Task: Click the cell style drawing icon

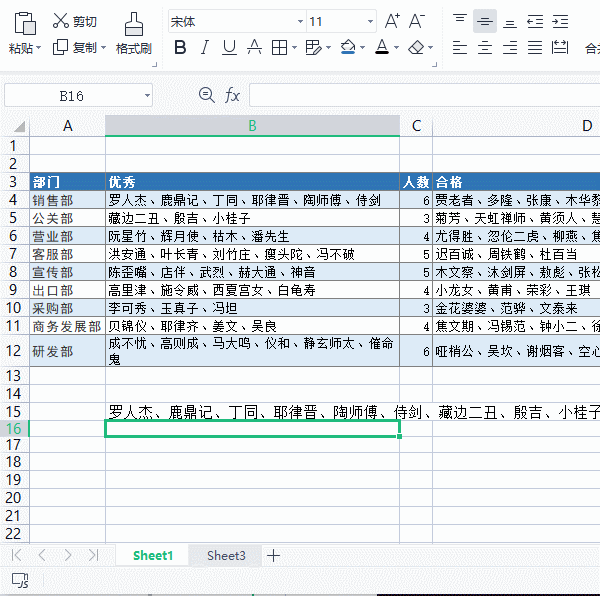Action: 314,48
